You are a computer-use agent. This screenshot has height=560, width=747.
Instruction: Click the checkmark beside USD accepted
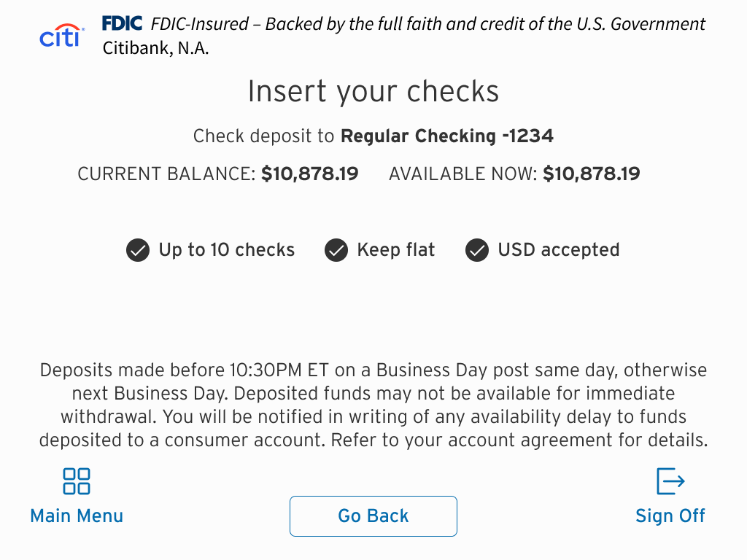click(477, 250)
